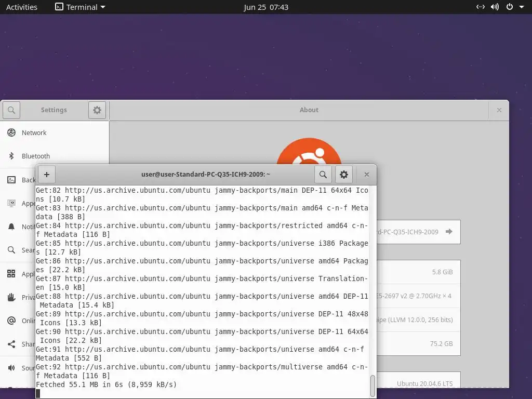Click the Privacy hand icon

11,297
